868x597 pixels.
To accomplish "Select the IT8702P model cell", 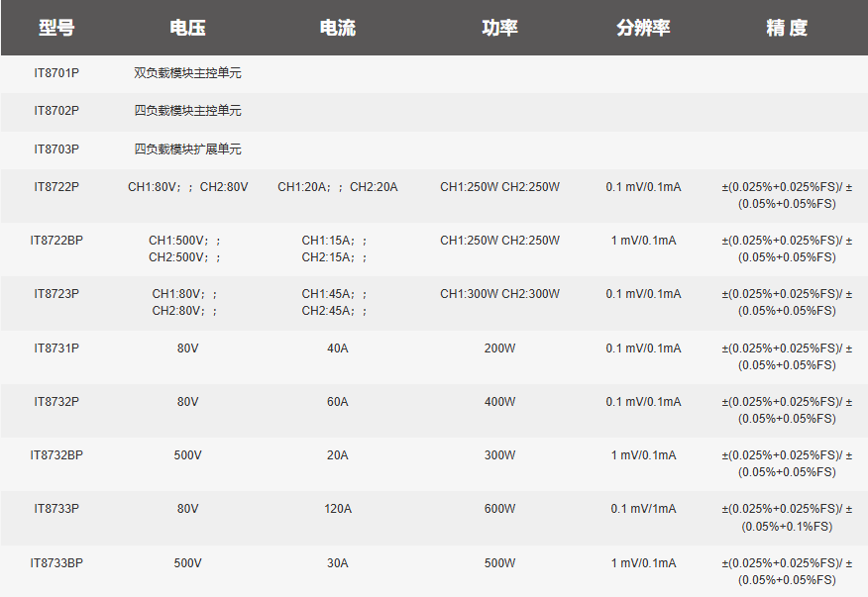I will click(56, 111).
